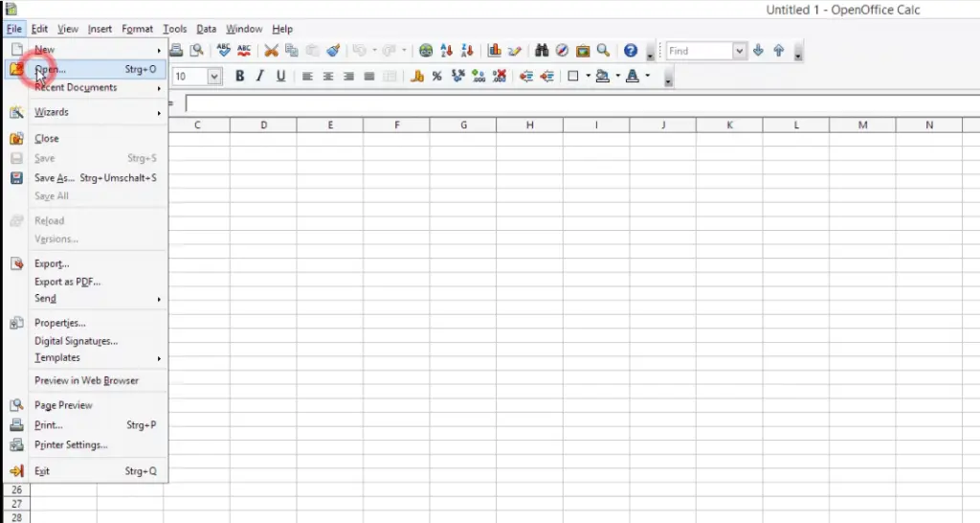980x523 pixels.
Task: Toggle Underline formatting
Action: [x=280, y=77]
